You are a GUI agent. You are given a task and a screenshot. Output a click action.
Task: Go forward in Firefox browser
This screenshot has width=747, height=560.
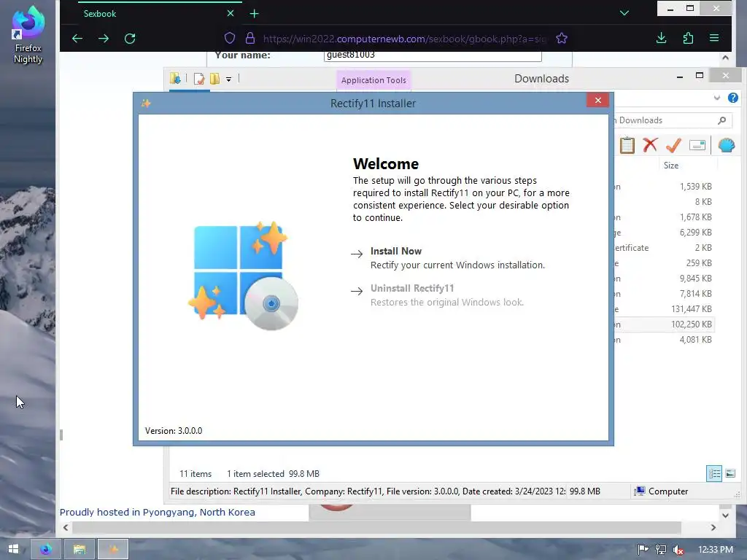(104, 39)
